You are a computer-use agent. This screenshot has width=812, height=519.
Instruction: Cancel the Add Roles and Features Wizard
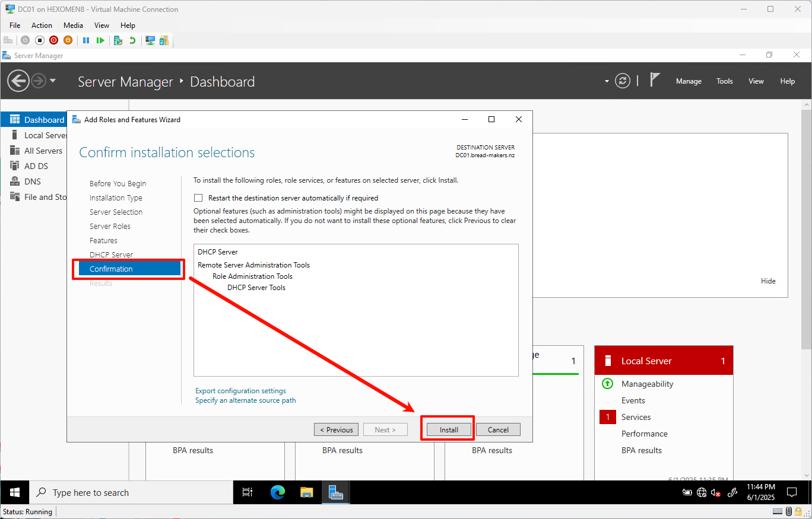pyautogui.click(x=498, y=429)
